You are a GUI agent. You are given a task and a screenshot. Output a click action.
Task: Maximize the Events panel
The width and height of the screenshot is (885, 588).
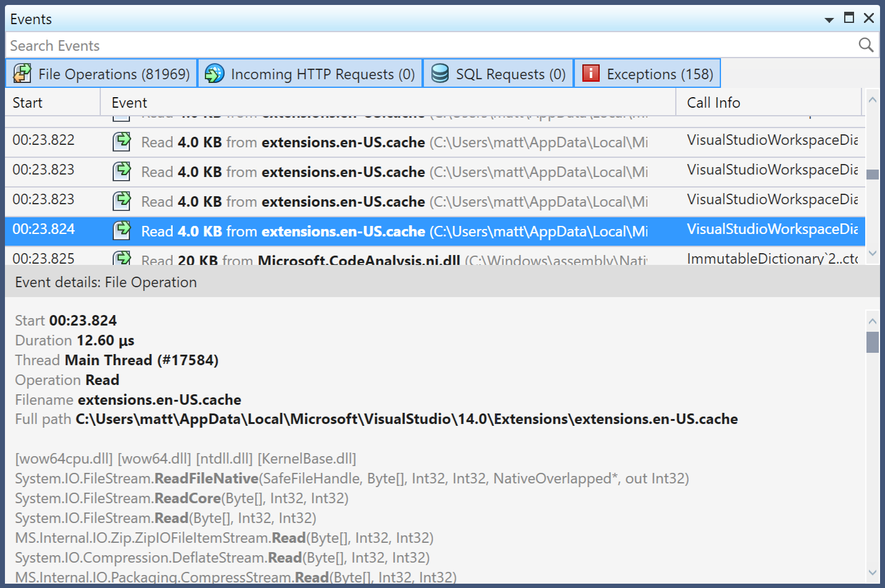[x=849, y=18]
